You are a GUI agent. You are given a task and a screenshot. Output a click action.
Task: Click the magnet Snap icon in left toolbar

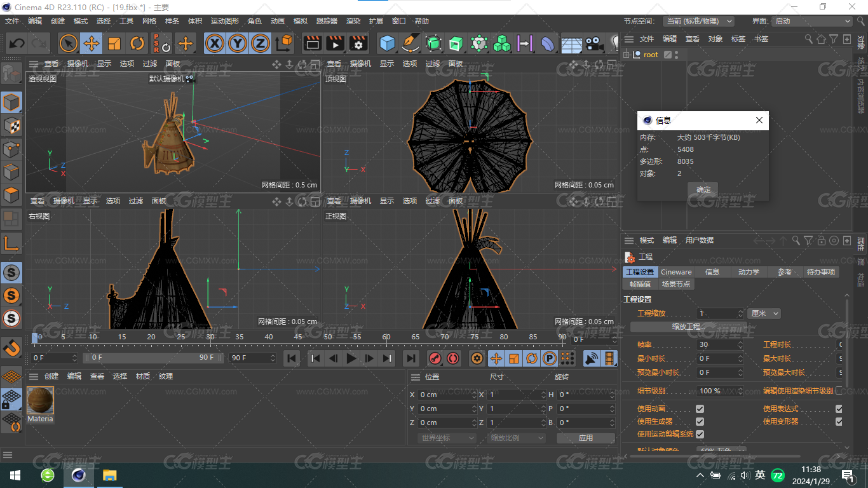[11, 348]
